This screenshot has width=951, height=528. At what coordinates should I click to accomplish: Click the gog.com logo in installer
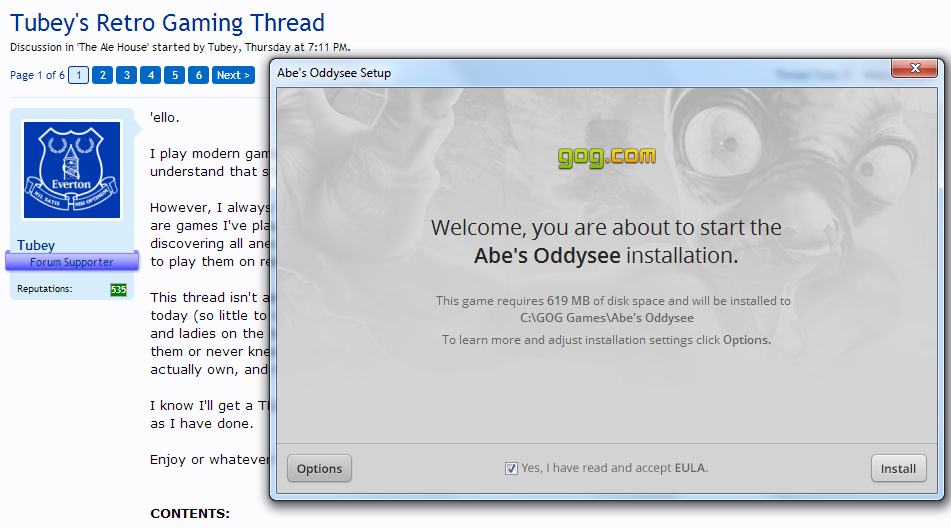(x=607, y=157)
